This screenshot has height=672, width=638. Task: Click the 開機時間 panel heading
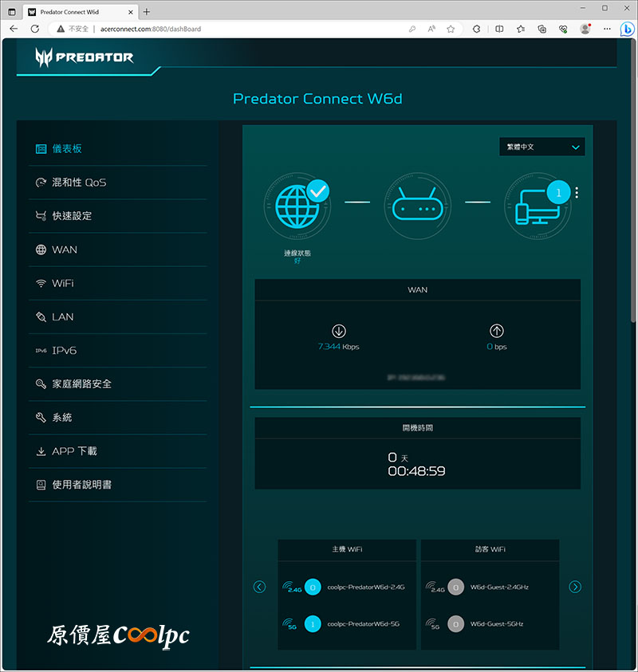(x=418, y=428)
